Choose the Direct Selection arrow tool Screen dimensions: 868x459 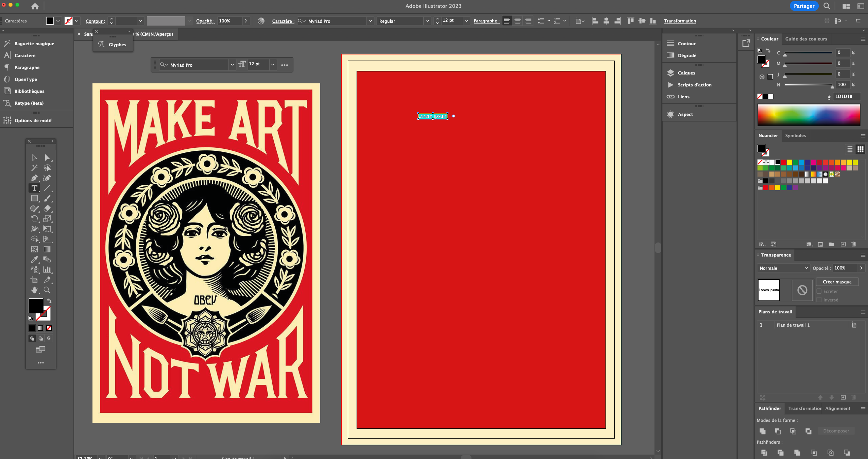pyautogui.click(x=47, y=158)
